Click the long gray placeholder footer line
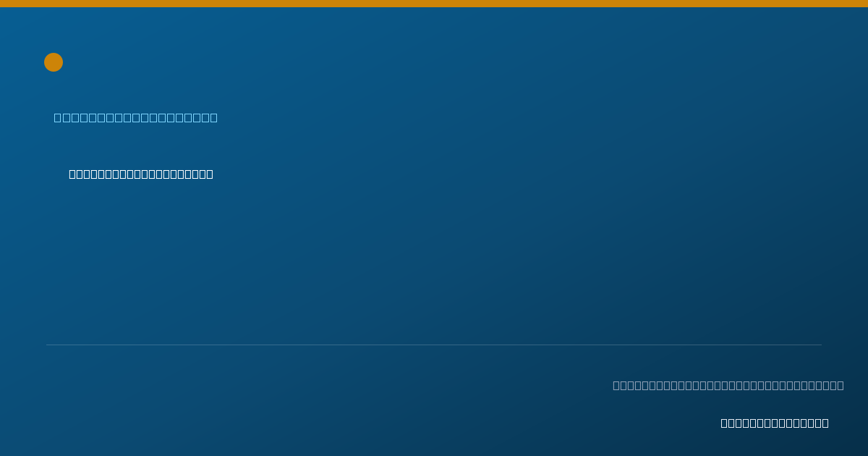868x456 pixels. pyautogui.click(x=728, y=385)
